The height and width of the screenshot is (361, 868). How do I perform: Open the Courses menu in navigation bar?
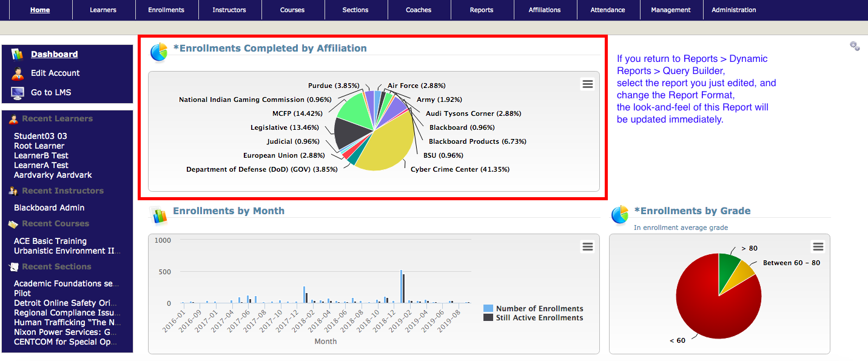point(292,10)
